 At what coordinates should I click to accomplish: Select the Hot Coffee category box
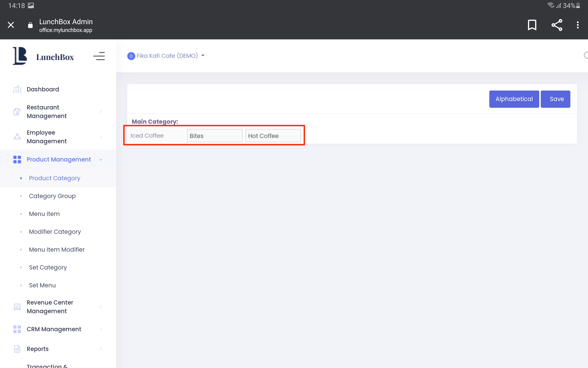pos(273,136)
